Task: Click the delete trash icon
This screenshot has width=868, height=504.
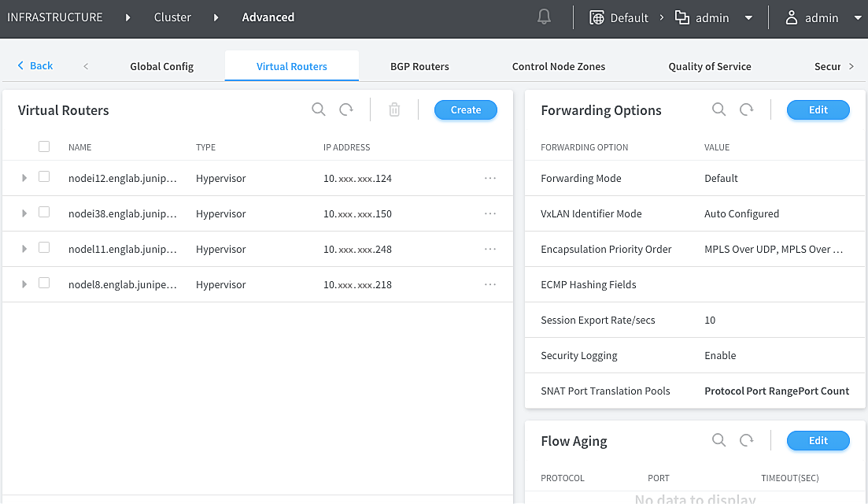Action: 394,110
